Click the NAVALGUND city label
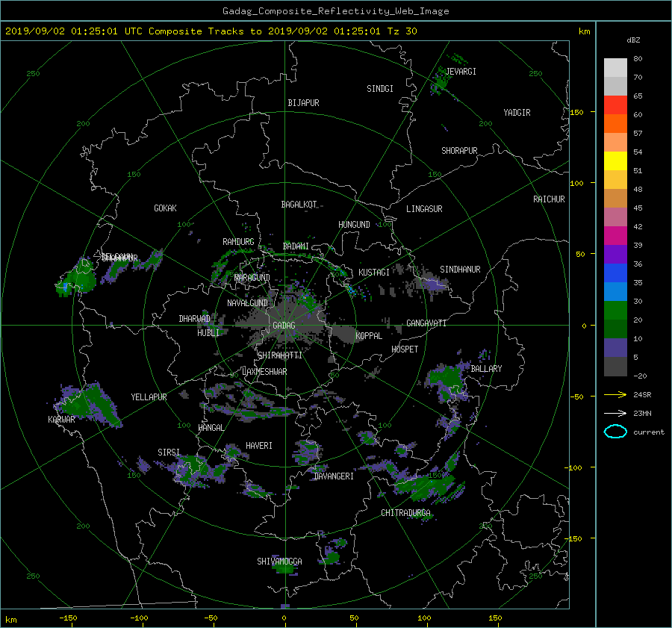The image size is (672, 628). (x=247, y=303)
